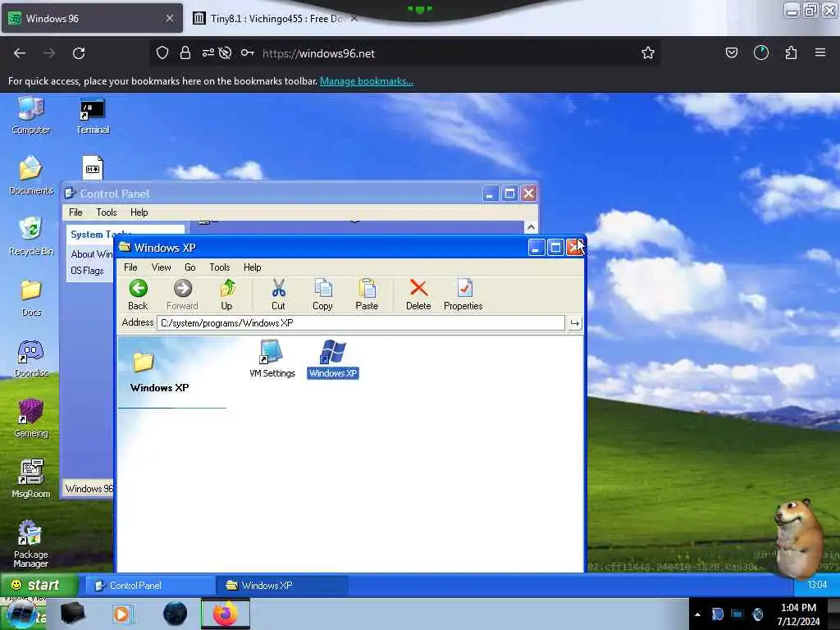Click the start button in Windows 96
This screenshot has height=630, width=840.
click(39, 585)
